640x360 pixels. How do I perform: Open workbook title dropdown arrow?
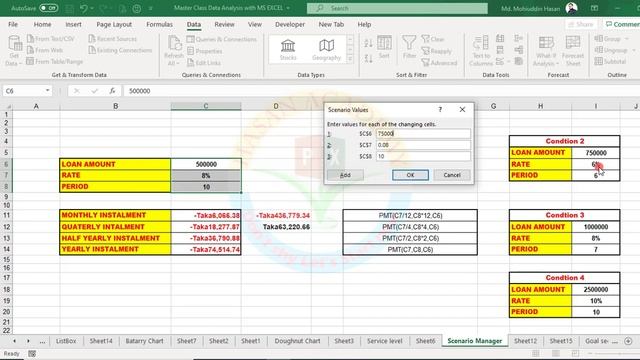click(x=288, y=8)
